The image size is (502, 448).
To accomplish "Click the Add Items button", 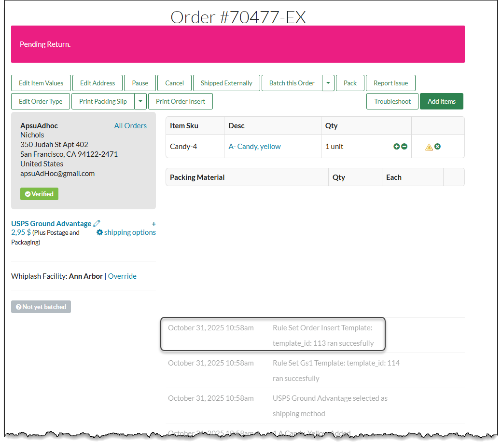I will [441, 101].
